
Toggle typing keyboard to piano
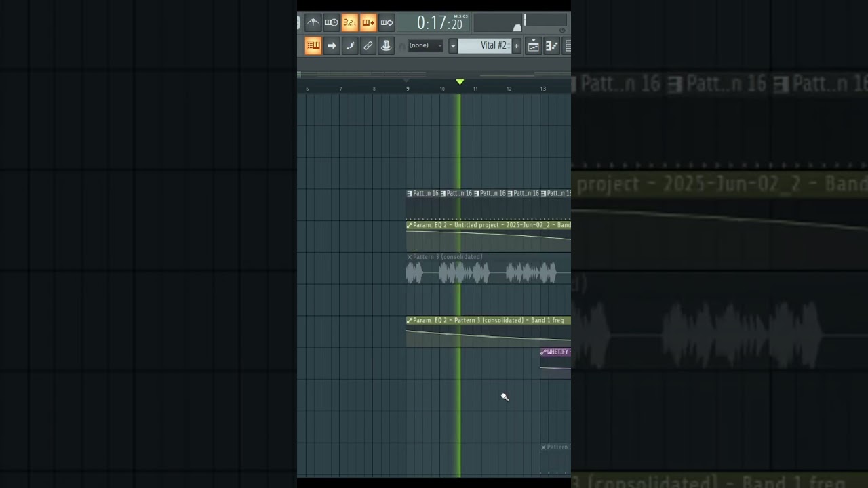click(313, 45)
